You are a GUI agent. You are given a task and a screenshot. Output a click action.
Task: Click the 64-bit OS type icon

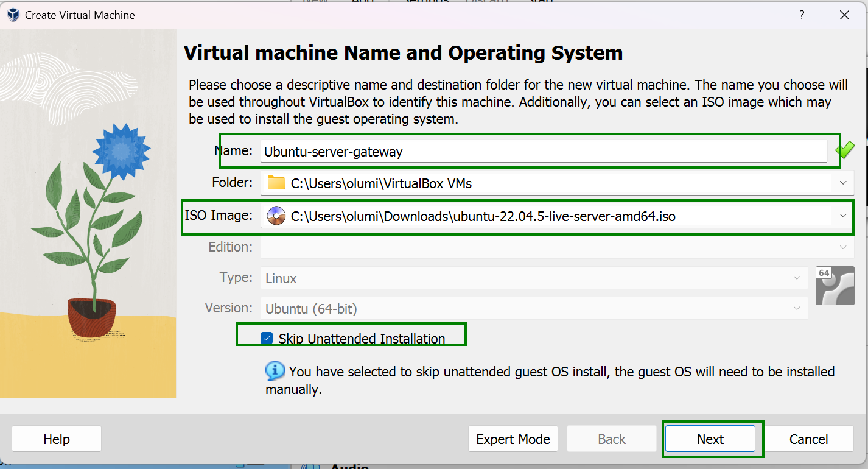(x=835, y=286)
